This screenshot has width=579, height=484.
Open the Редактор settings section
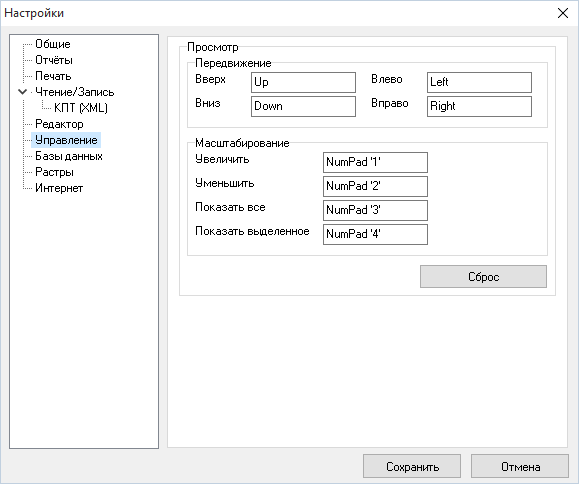point(59,124)
